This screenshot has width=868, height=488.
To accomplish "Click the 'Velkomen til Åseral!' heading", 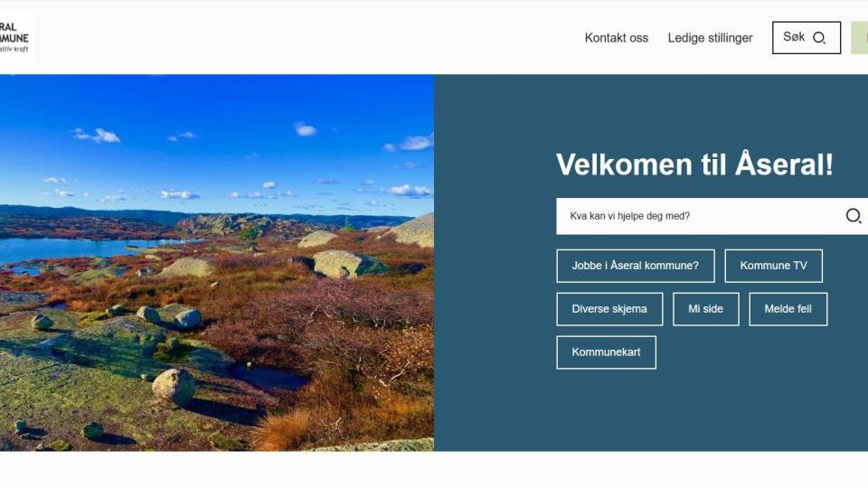I will coord(694,164).
